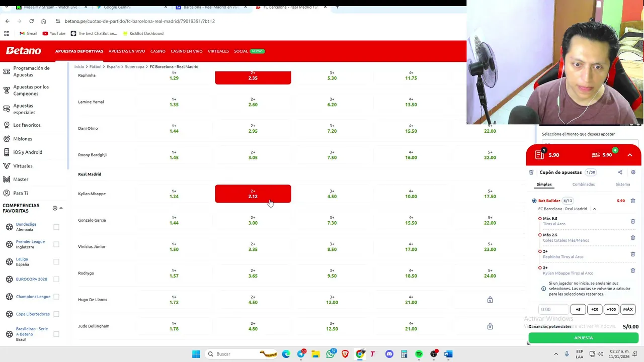Select Rodrygo 3+ odds 9.50
The image size is (644, 362).
click(x=332, y=274)
